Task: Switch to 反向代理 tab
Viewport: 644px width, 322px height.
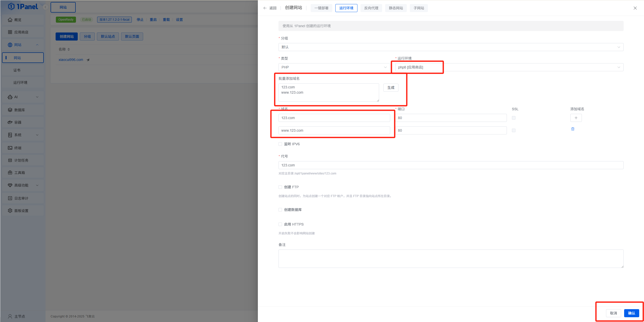Action: 371,8
